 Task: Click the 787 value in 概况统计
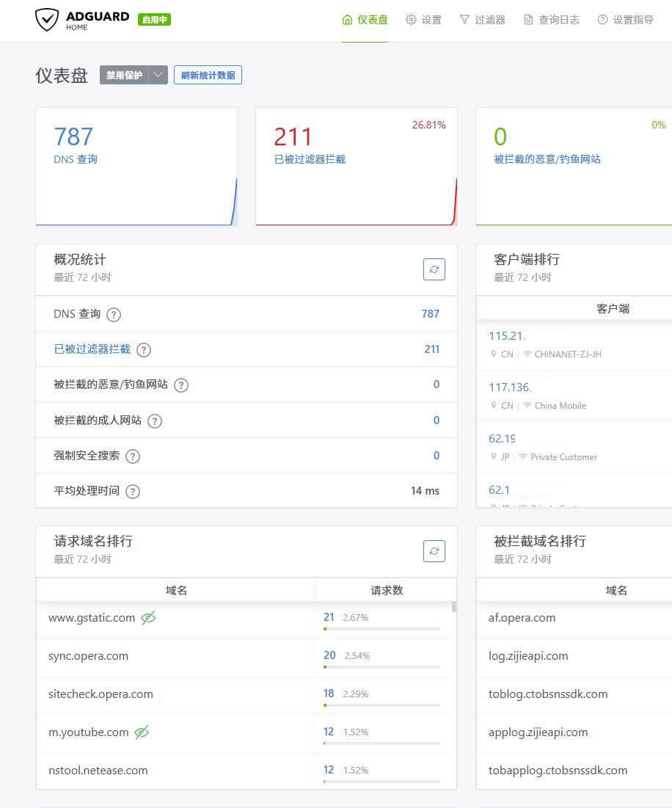(x=431, y=314)
